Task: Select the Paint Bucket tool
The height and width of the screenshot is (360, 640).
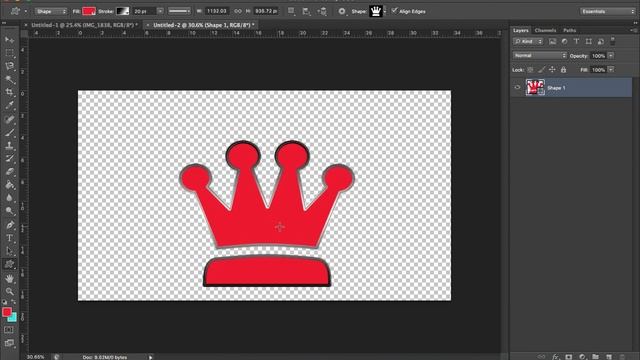Action: tap(9, 184)
